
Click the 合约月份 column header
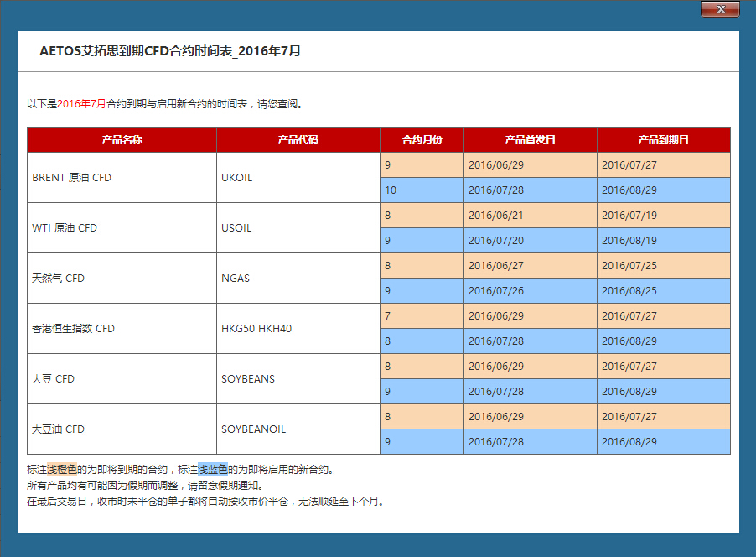coord(422,139)
